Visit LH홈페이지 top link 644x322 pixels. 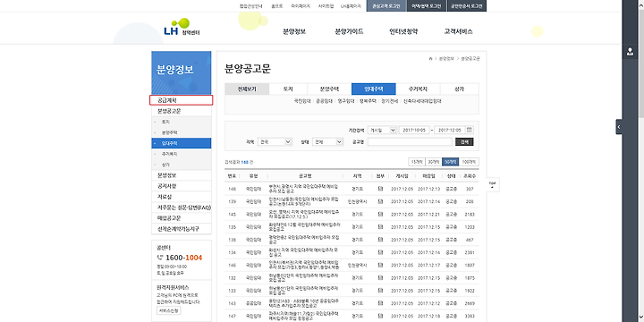[x=351, y=6]
